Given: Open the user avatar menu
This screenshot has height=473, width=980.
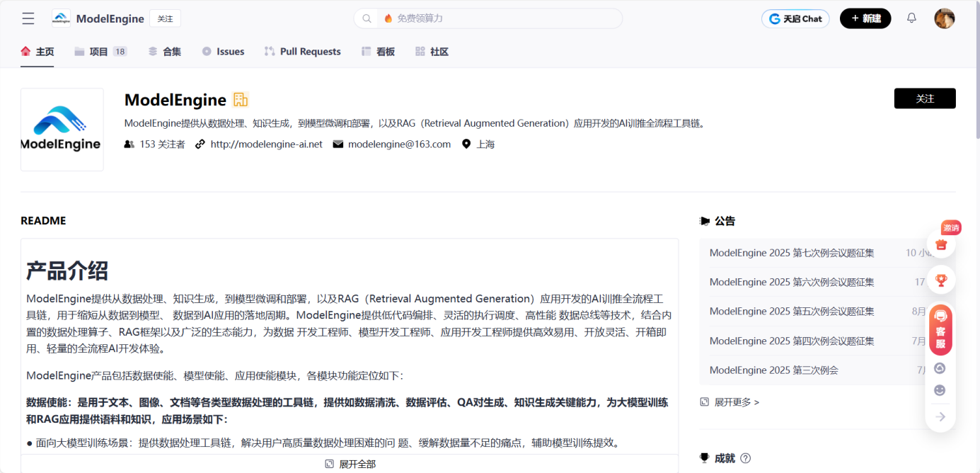Looking at the screenshot, I should point(945,18).
